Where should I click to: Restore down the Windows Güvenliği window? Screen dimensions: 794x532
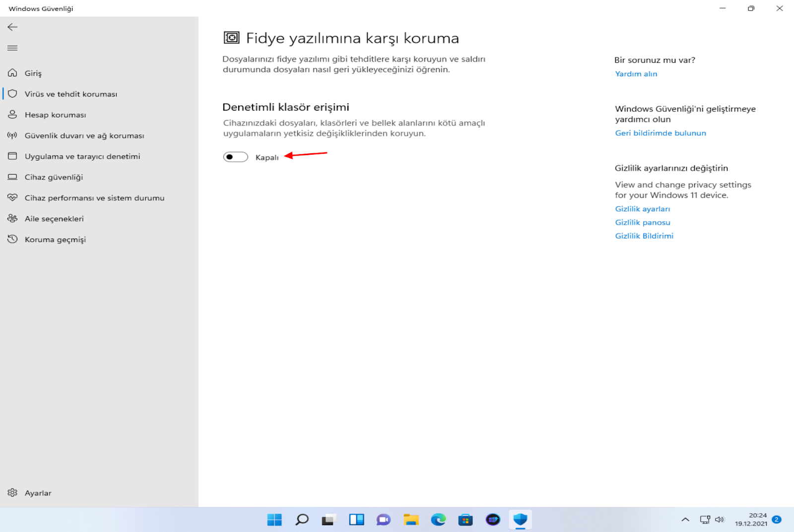[x=751, y=8]
